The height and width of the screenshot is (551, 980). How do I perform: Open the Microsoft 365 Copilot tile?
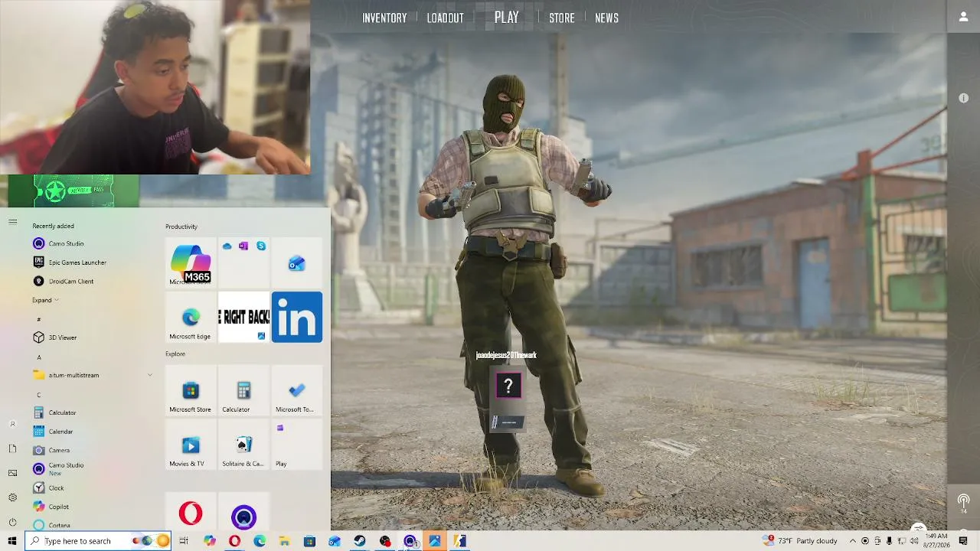coord(191,262)
